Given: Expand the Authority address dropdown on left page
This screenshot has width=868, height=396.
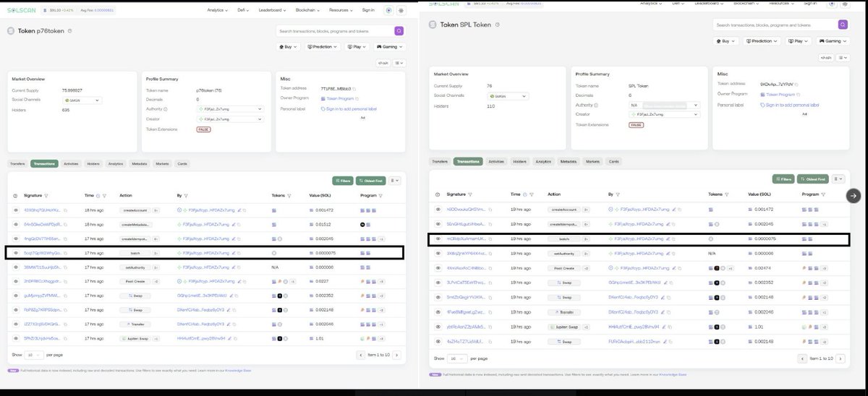Looking at the screenshot, I should click(x=230, y=109).
